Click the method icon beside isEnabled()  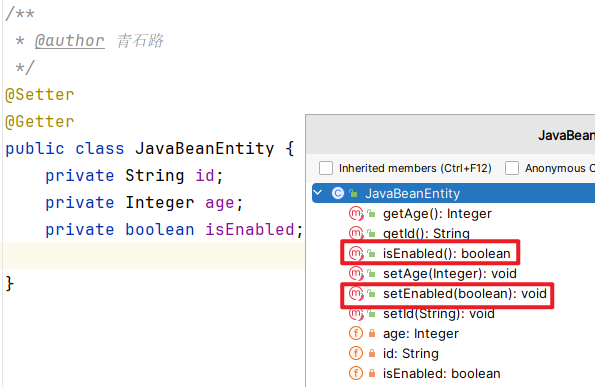pyautogui.click(x=356, y=253)
